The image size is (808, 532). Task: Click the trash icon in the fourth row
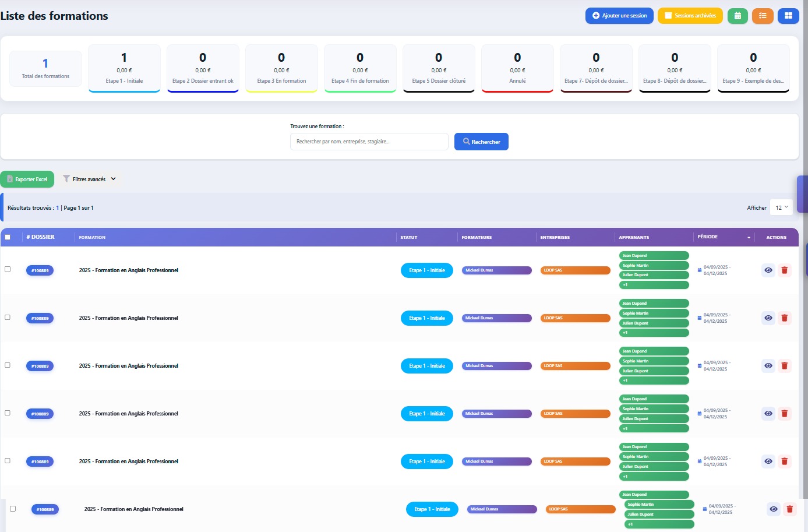[784, 414]
